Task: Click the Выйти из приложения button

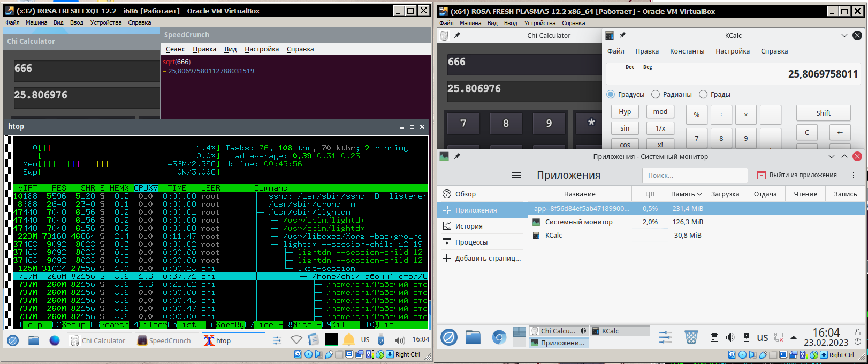Action: (797, 175)
